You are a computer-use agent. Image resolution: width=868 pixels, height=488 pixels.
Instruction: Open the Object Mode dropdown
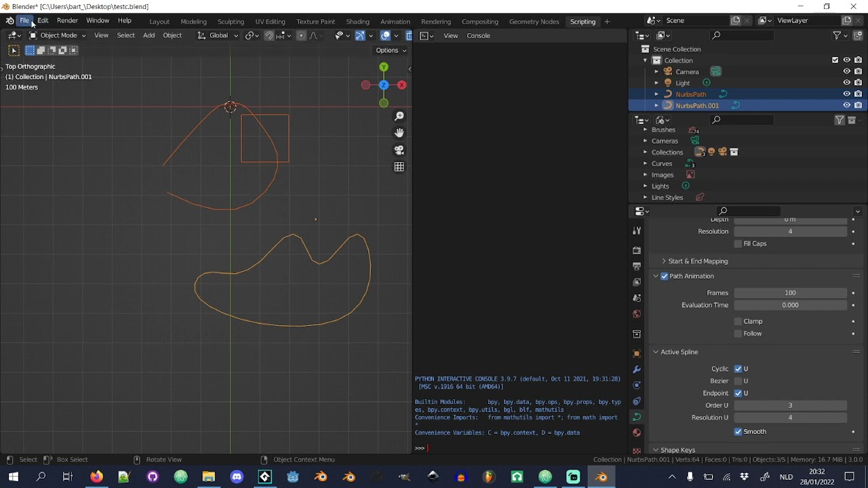click(57, 35)
